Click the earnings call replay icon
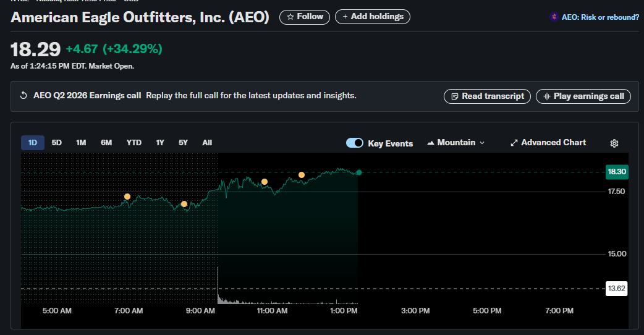Viewport: 644px width, 335px height. tap(23, 96)
